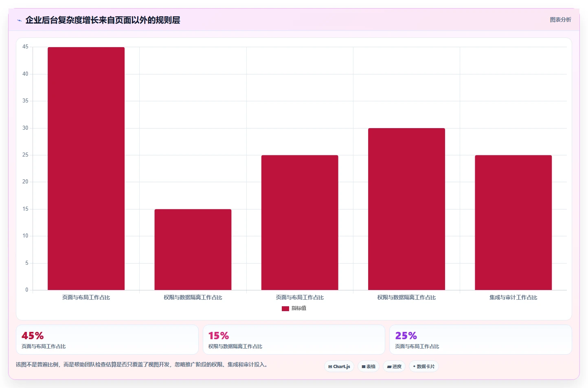Click the 图表分析 label in the header
The image size is (588, 388).
[x=560, y=20]
